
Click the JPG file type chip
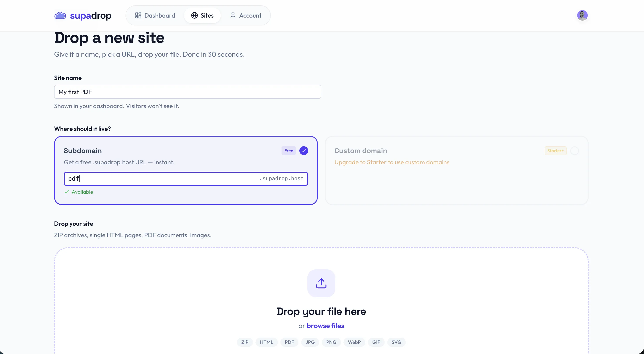coord(310,342)
